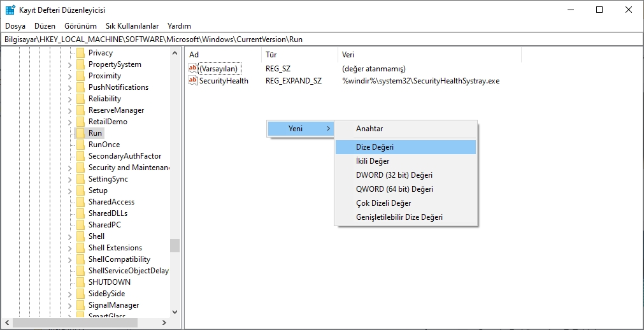Screen dimensions: 644x330
Task: Expand the Shell Extensions key
Action: point(70,248)
